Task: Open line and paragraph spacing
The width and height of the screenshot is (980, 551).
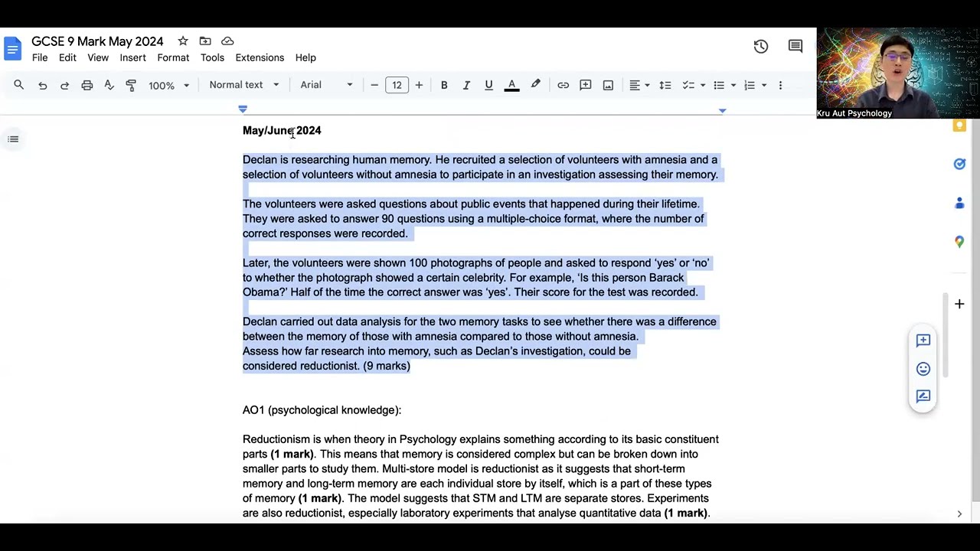Action: click(x=665, y=85)
